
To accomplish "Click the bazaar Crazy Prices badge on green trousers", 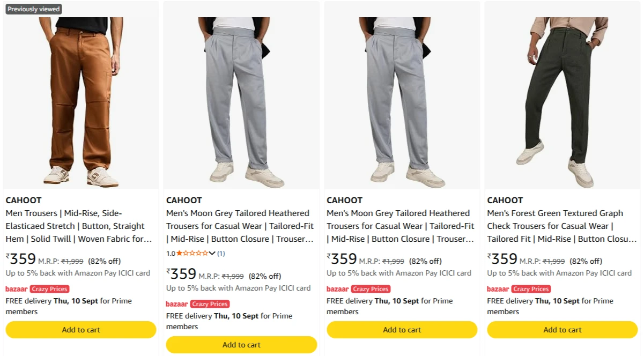I will (x=519, y=289).
